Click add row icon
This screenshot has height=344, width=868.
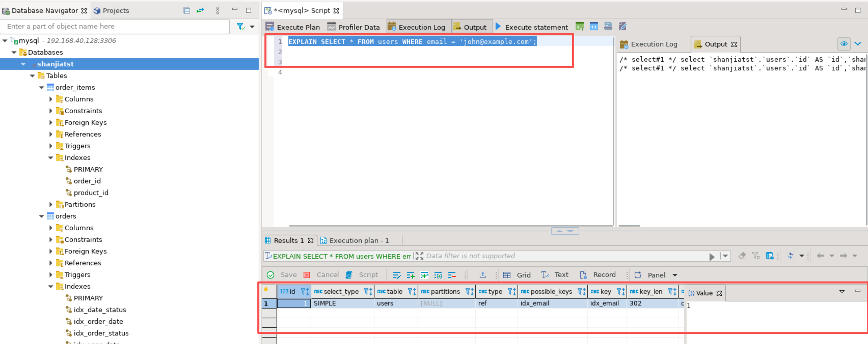click(411, 275)
